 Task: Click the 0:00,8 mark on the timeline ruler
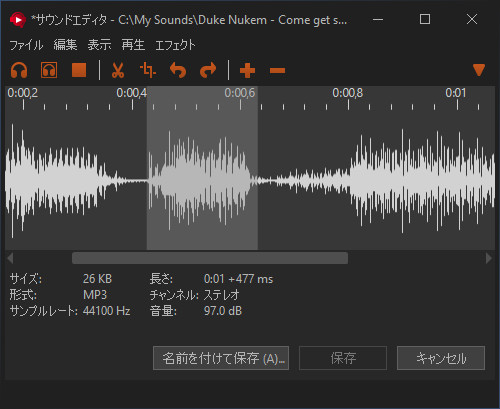pyautogui.click(x=348, y=93)
